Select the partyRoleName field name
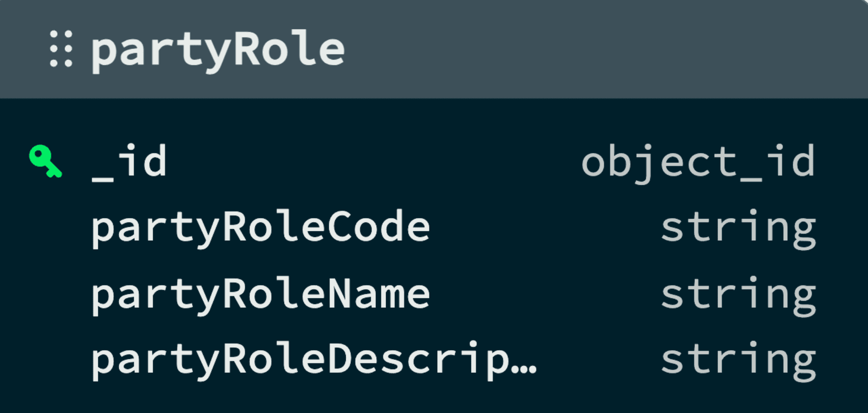This screenshot has height=413, width=868. click(260, 294)
